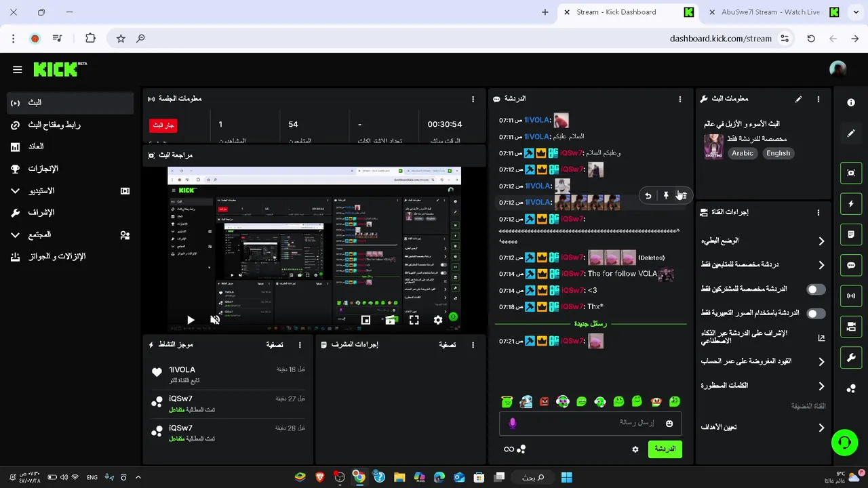Screen dimensions: 868x488
Task: Open File Explorer from taskbar
Action: (x=399, y=478)
